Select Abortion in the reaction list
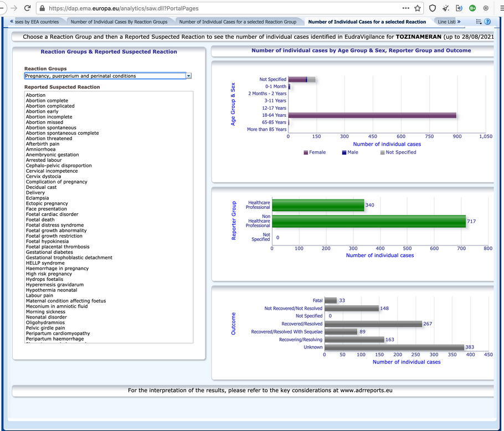The width and height of the screenshot is (504, 431). coord(35,95)
